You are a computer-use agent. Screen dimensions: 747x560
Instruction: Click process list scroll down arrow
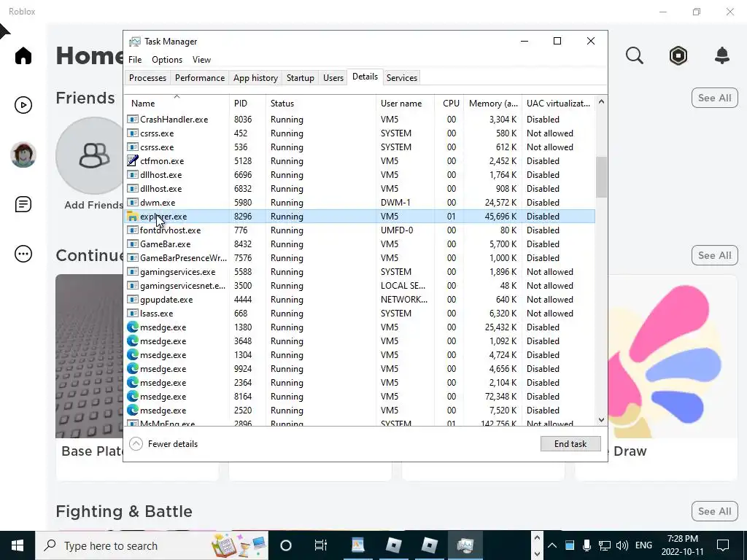pos(601,419)
